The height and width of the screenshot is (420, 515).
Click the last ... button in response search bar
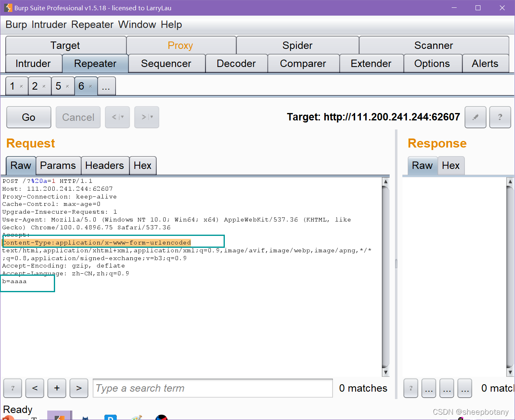[x=465, y=388]
